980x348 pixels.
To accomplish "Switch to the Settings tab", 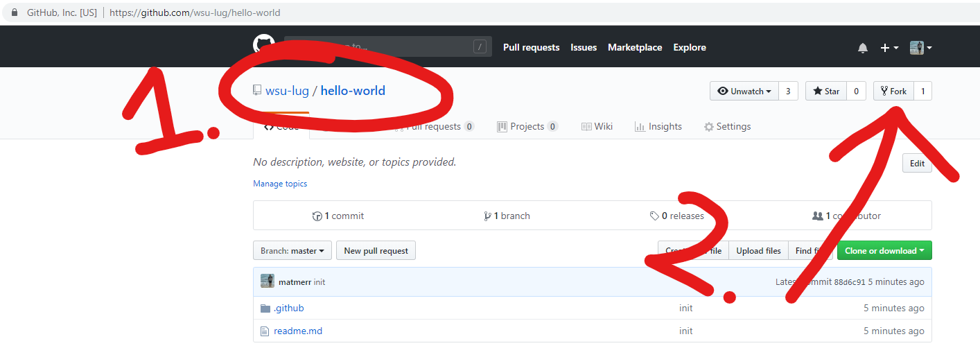I will tap(728, 126).
